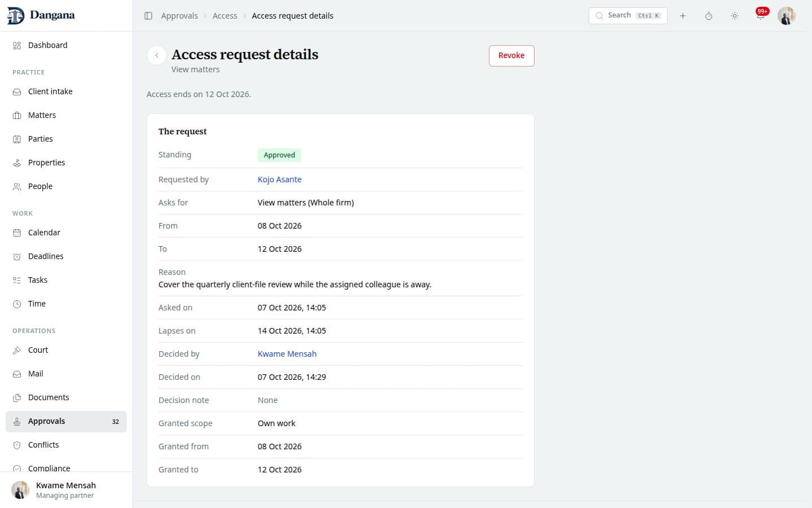Toggle the light/dark theme sun icon
This screenshot has width=812, height=508.
click(735, 16)
